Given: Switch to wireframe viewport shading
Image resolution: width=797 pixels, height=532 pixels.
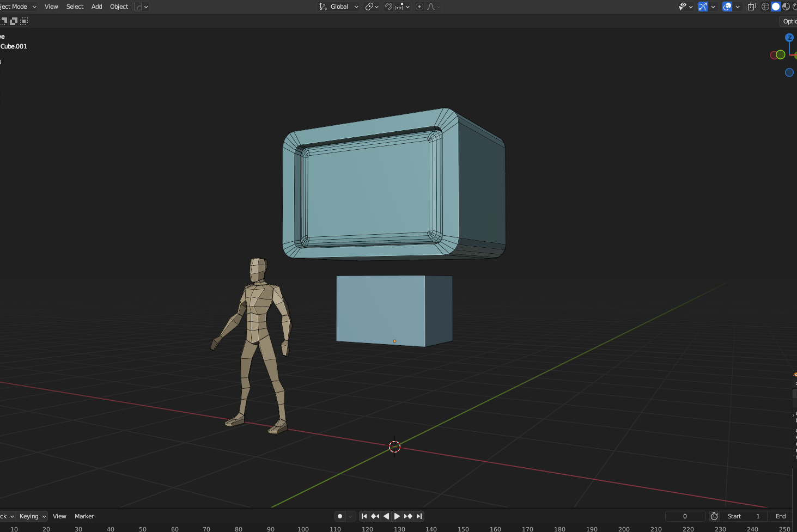Looking at the screenshot, I should 765,7.
